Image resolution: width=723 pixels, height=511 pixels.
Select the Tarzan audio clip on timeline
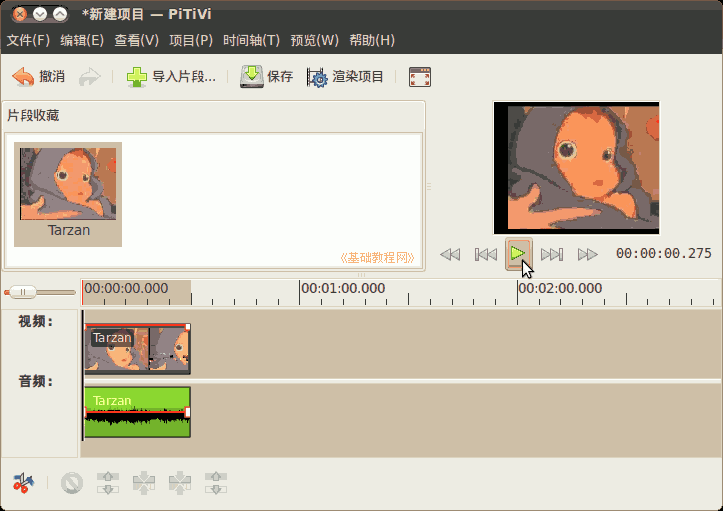tap(137, 412)
